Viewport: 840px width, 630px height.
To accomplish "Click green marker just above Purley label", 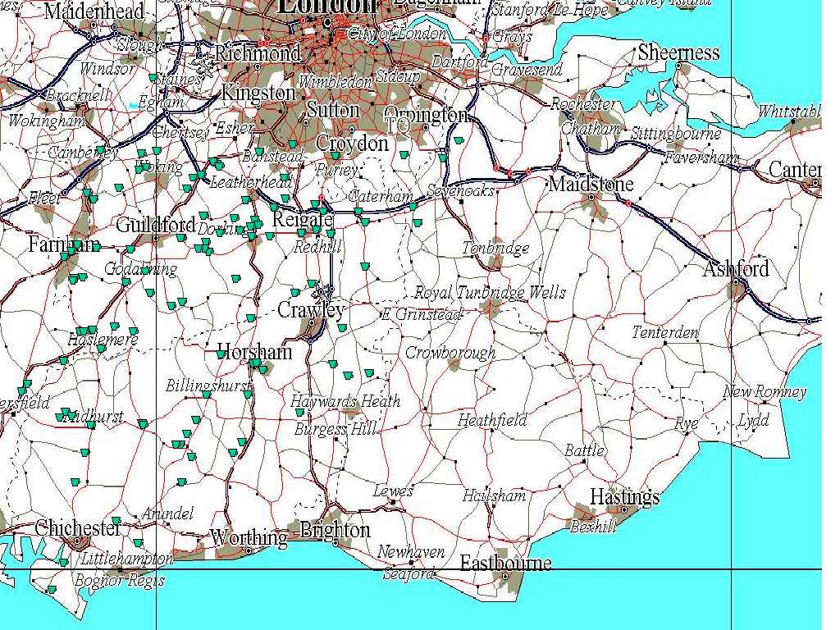I will point(335,156).
